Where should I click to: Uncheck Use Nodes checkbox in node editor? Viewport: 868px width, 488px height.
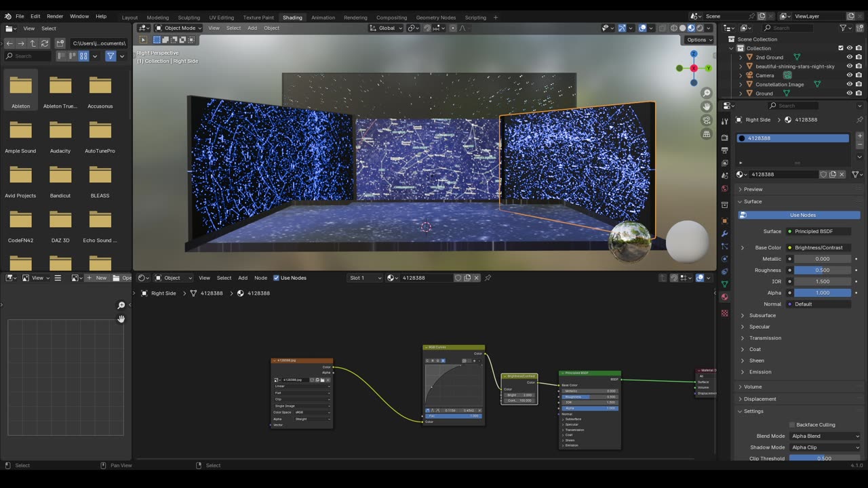click(x=276, y=278)
